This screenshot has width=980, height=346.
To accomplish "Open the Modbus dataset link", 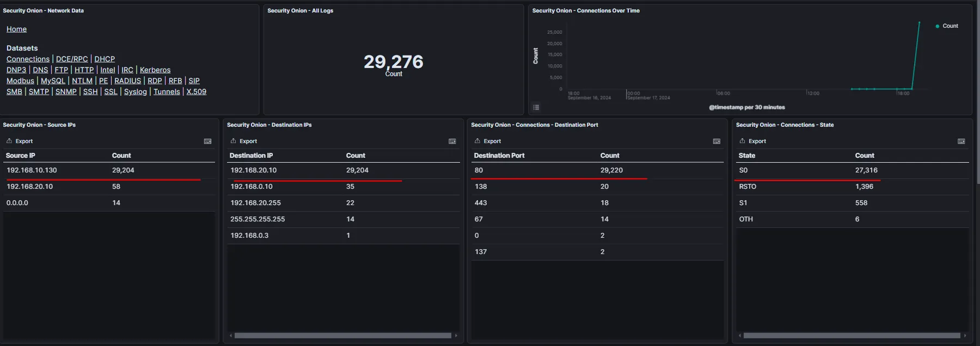I will pos(20,81).
